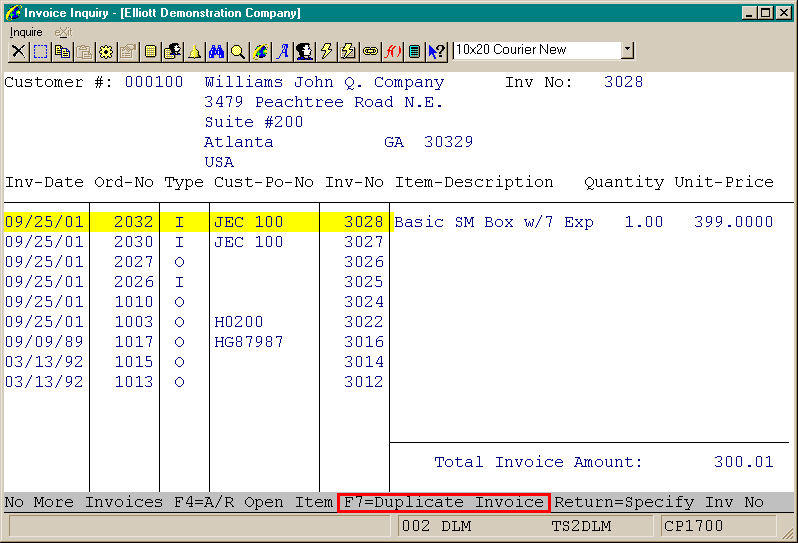The width and height of the screenshot is (798, 543).
Task: Click order number 1010
Action: [x=134, y=302]
